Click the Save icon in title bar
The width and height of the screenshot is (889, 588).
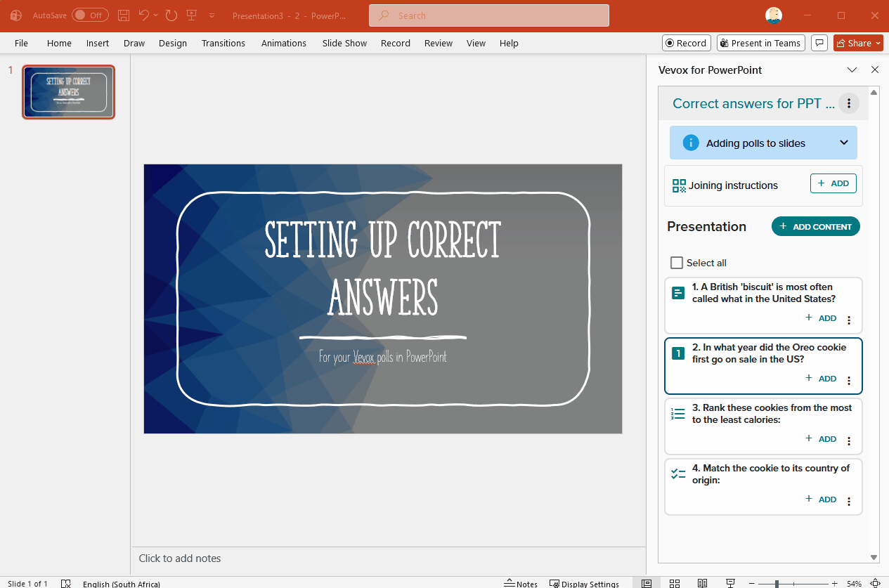click(x=124, y=15)
